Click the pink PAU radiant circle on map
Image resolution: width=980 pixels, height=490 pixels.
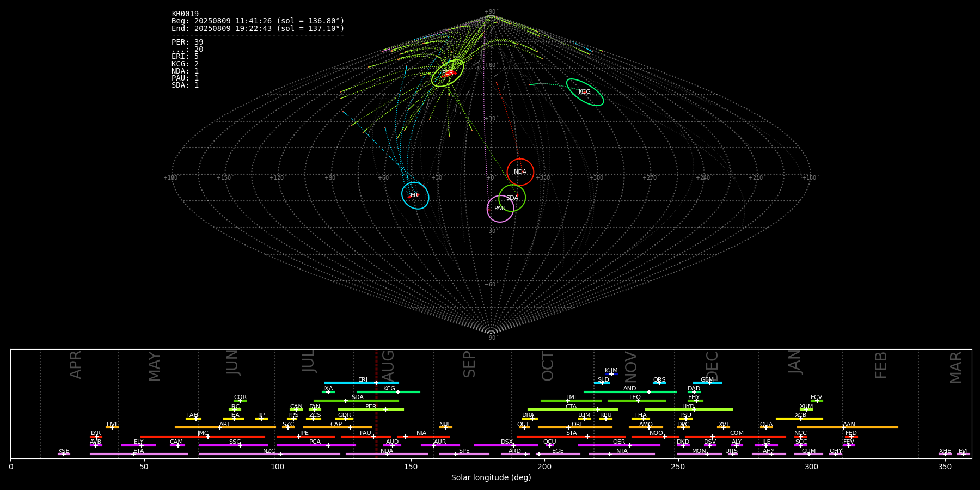pyautogui.click(x=500, y=209)
